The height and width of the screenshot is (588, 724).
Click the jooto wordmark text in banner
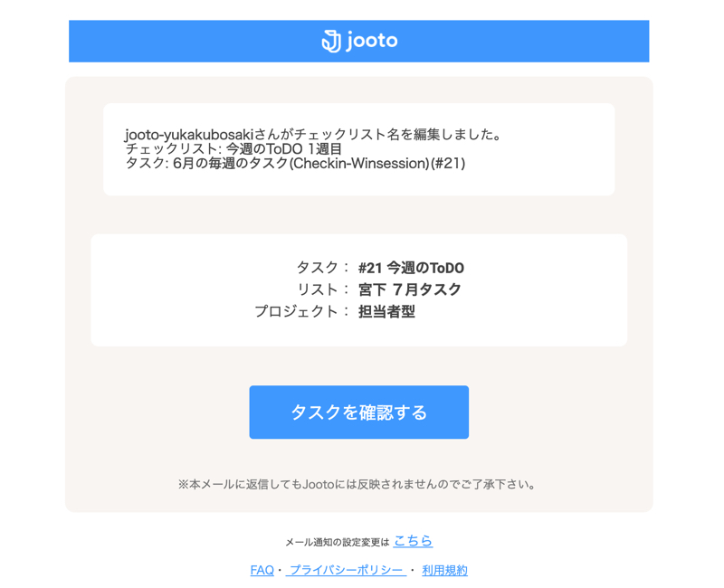(x=372, y=41)
